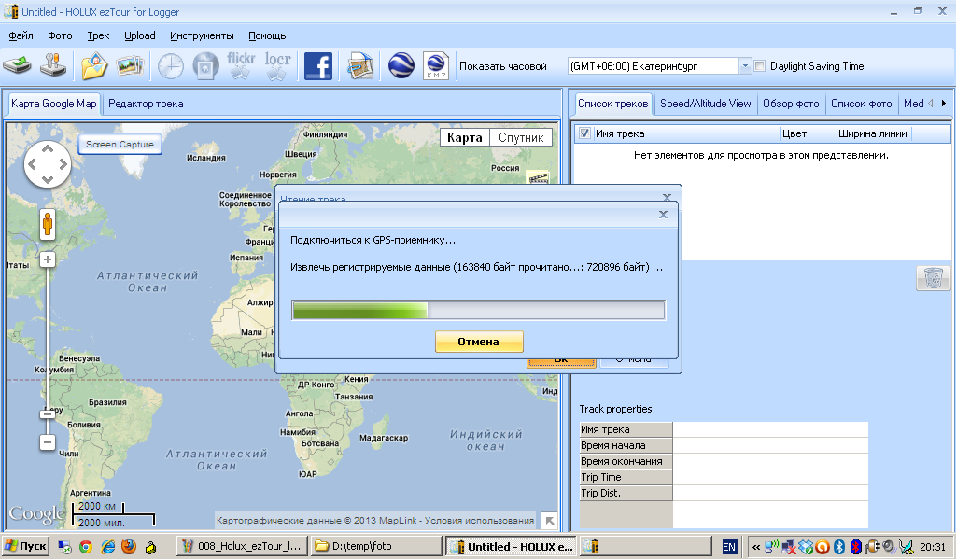The height and width of the screenshot is (560, 956).
Task: Click the Время начала value field
Action: tap(770, 445)
